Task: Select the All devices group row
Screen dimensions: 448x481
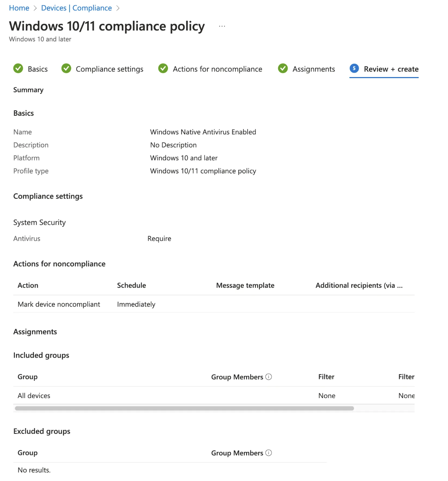Action: pyautogui.click(x=214, y=396)
